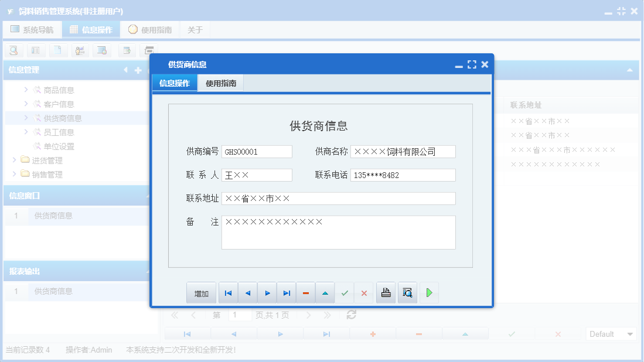
Task: Run the green execute arrow icon
Action: click(x=429, y=292)
